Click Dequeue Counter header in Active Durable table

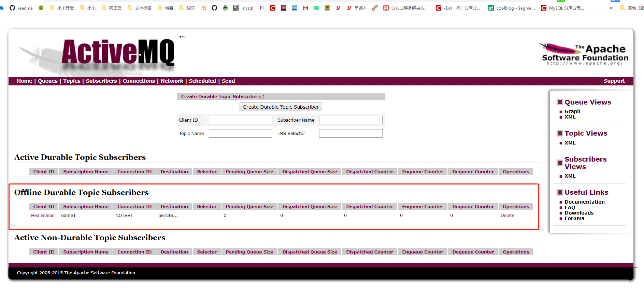click(473, 172)
